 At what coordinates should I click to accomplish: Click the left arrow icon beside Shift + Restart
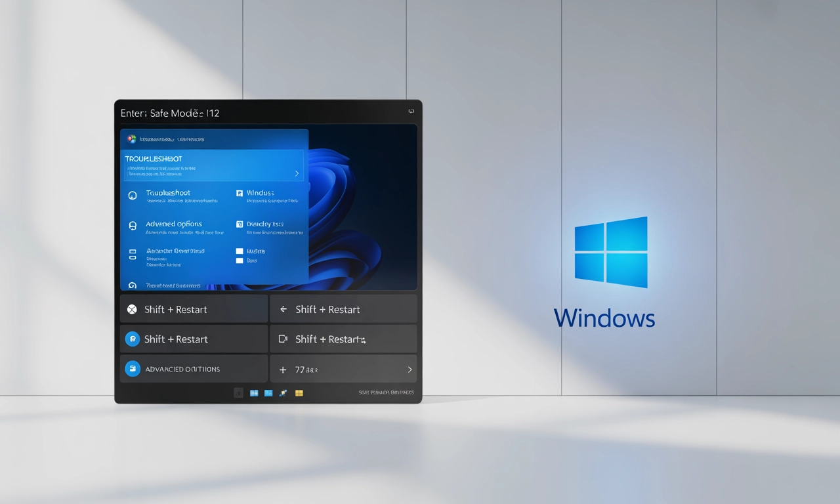pos(283,309)
